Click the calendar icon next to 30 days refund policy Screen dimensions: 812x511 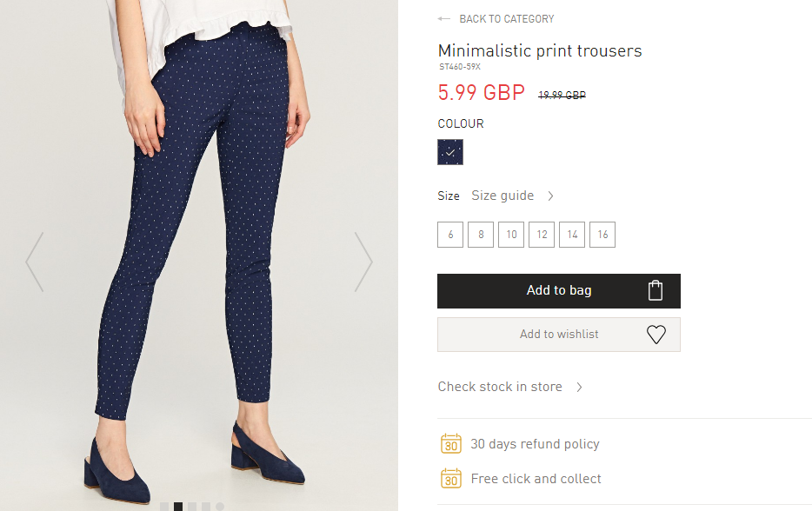pyautogui.click(x=451, y=444)
